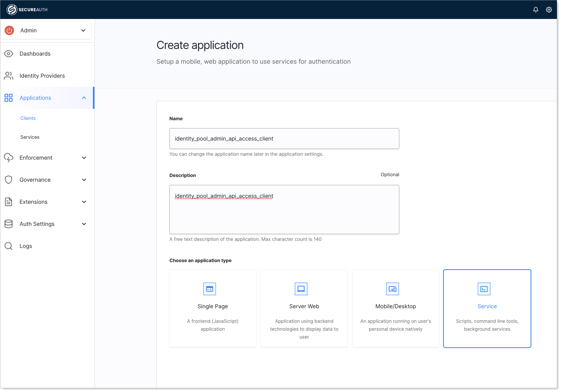Click the Governance icon in sidebar
The height and width of the screenshot is (392, 561).
[x=9, y=179]
